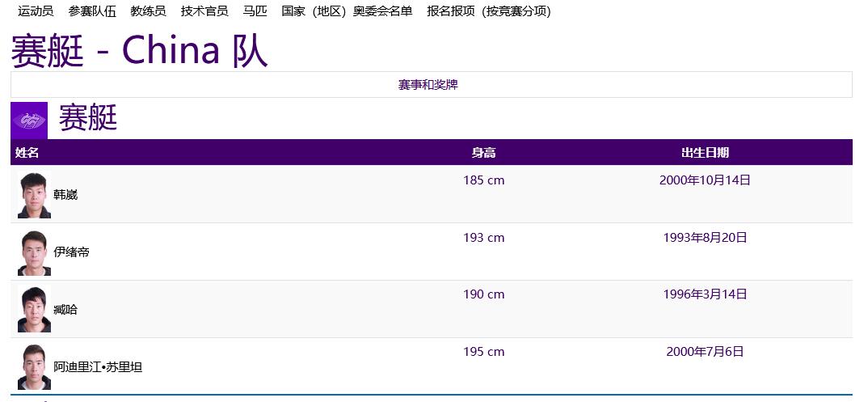
Task: Sort table by 出生日期 column header
Action: 705,153
